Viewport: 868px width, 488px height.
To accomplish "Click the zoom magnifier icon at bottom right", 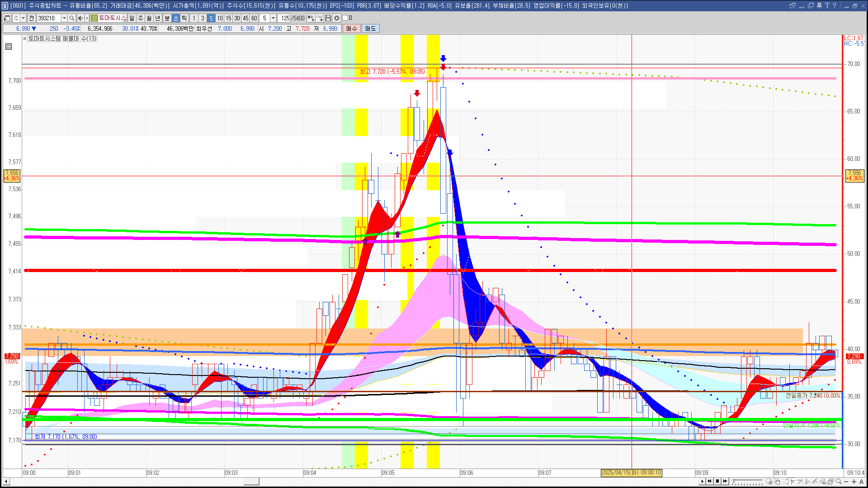I will pyautogui.click(x=839, y=481).
